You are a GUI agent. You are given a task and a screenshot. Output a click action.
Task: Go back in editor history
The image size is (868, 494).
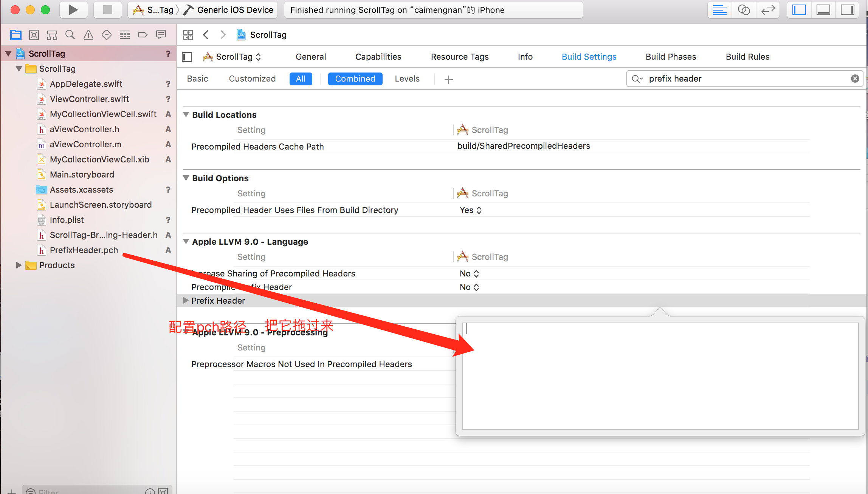[206, 35]
